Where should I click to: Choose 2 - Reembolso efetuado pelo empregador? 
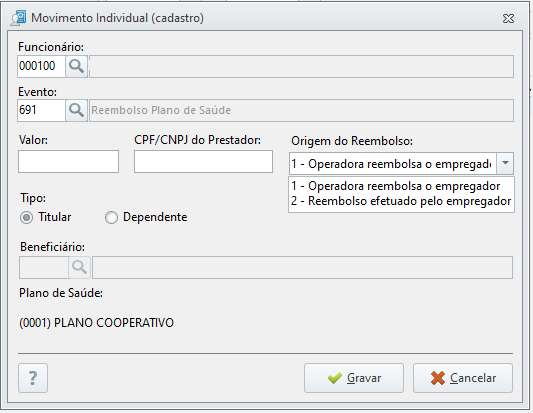[401, 201]
